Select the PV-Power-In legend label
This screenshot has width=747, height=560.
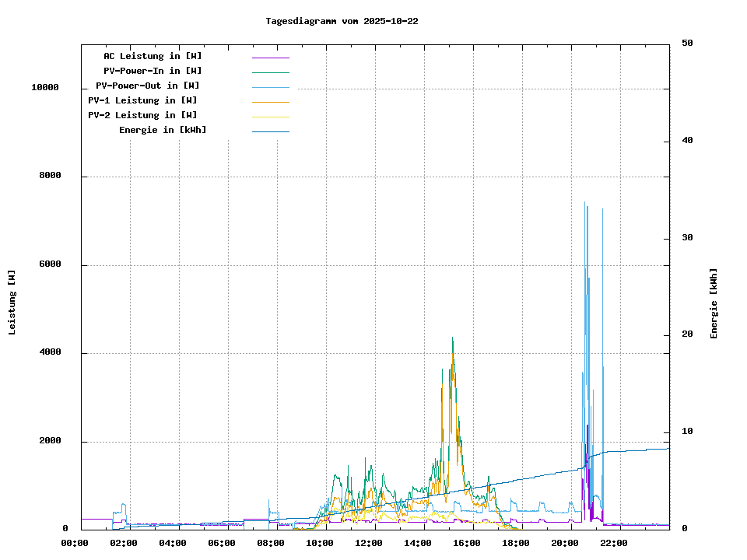coord(153,71)
